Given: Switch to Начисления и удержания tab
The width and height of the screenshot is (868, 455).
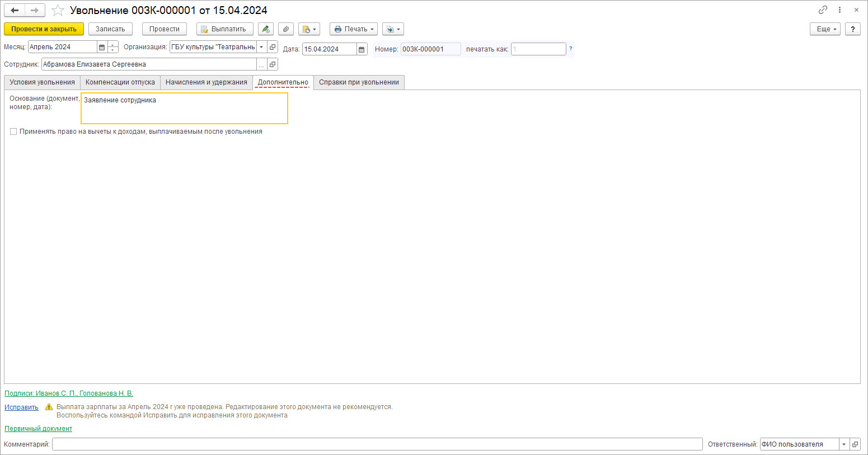Looking at the screenshot, I should (x=207, y=82).
